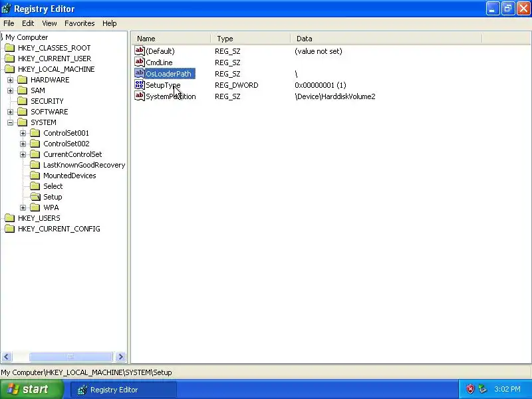Click the tree pane left scroll arrow
Viewport: 532px width, 399px height.
point(7,356)
